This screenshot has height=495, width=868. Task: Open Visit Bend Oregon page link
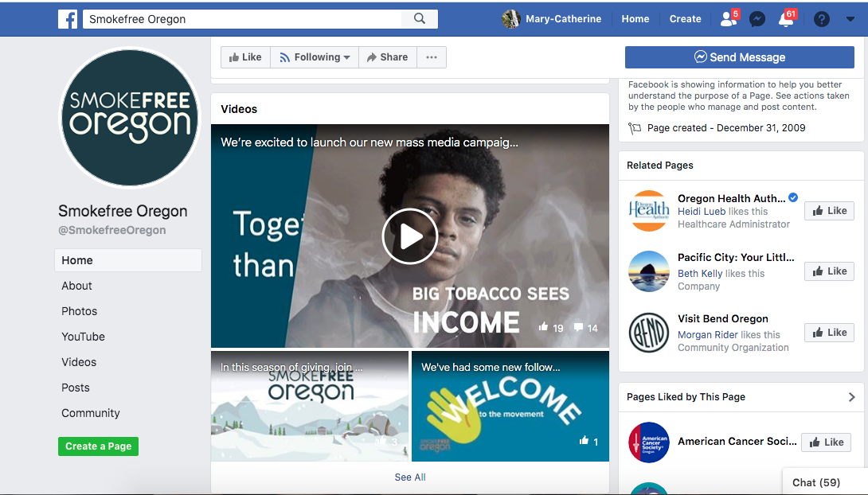[x=723, y=319]
